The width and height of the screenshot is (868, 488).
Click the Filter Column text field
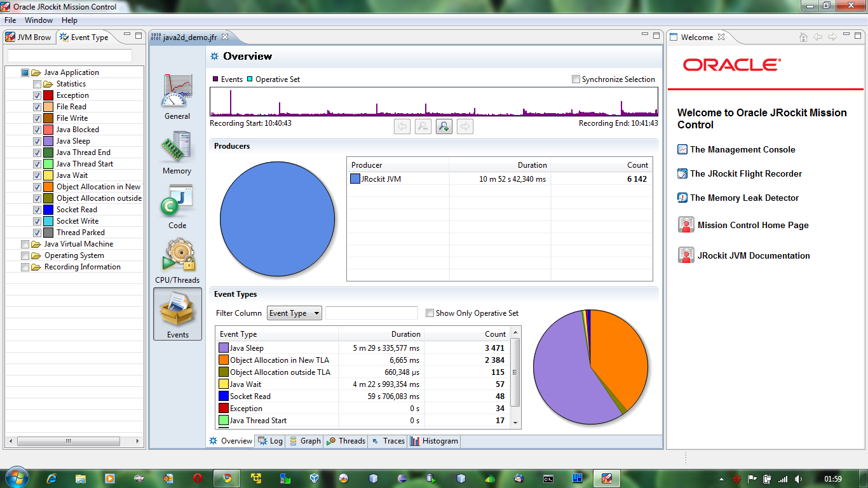click(372, 313)
